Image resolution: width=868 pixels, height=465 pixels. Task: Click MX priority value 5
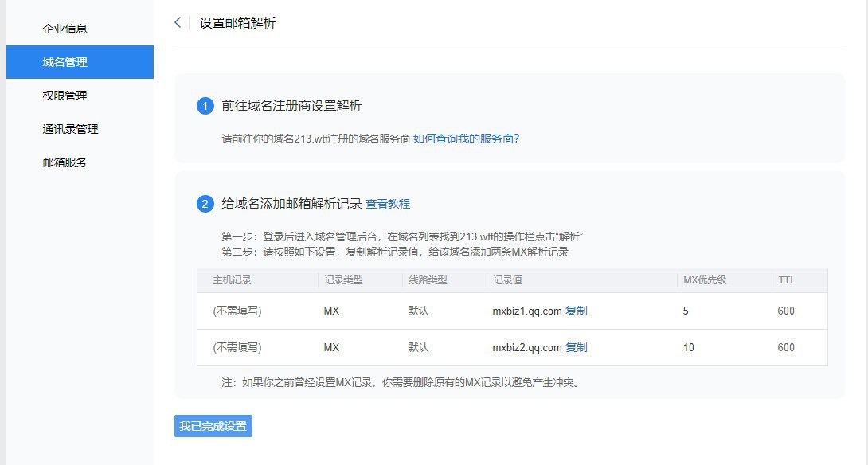coord(686,311)
